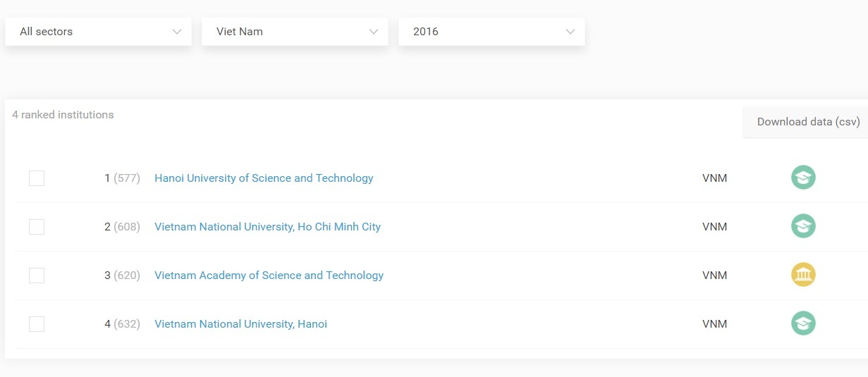Click the yellow government-building icon for Vietnam Academy
Screen dimensions: 868x377
pyautogui.click(x=803, y=275)
